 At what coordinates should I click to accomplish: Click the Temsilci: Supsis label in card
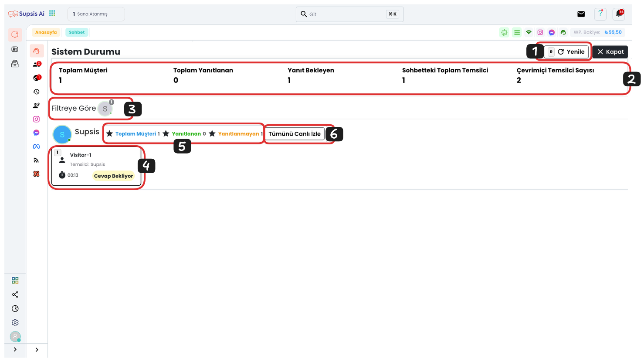(x=88, y=164)
